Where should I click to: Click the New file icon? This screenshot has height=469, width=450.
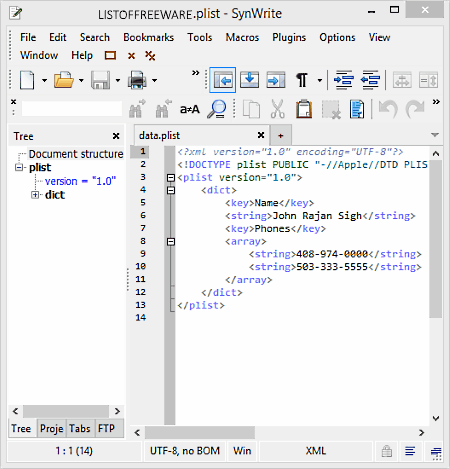(27, 80)
